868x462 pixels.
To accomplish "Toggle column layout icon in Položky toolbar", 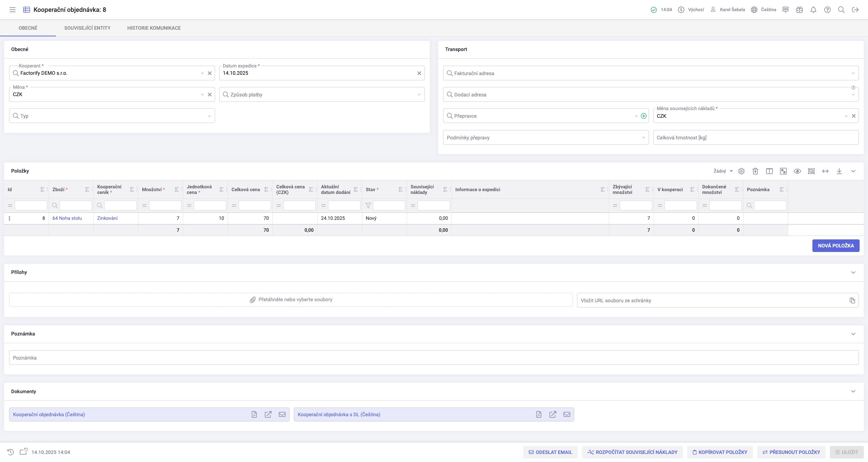I will point(769,171).
